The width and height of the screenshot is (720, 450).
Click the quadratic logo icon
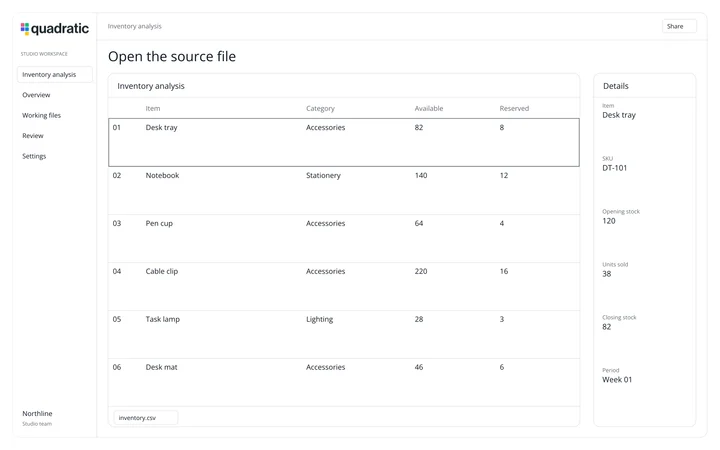point(25,28)
